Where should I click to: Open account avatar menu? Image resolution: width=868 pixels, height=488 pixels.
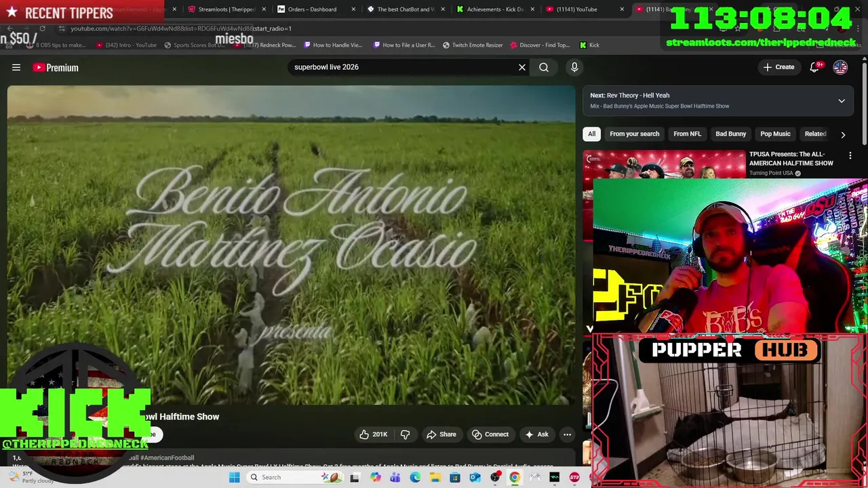pos(840,67)
